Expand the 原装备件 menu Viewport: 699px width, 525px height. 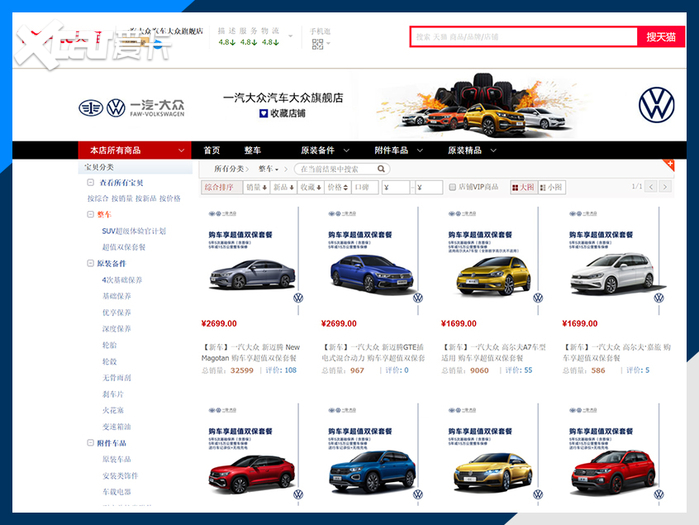[x=325, y=150]
